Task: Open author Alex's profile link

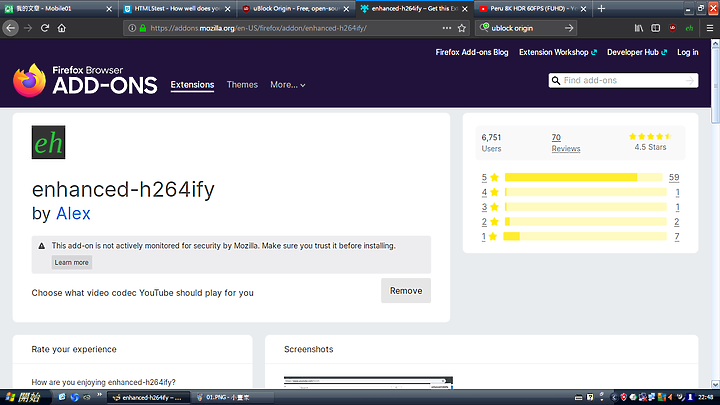Action: tap(73, 214)
